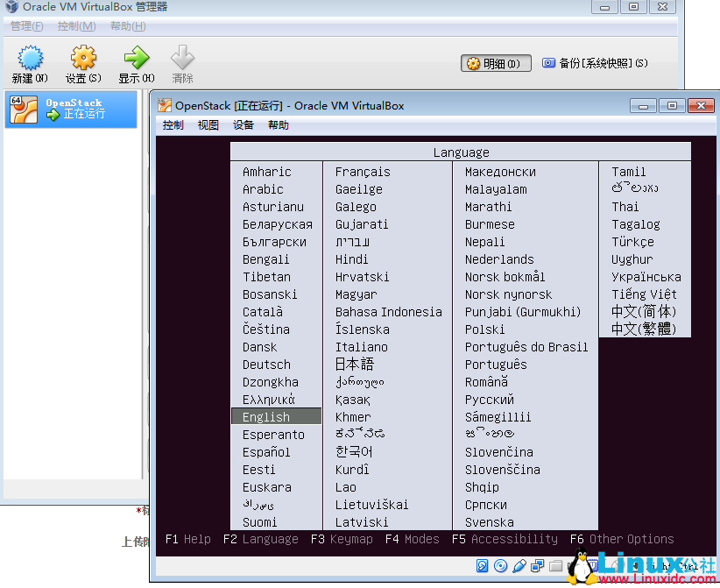Open the 视图 menu

pos(208,124)
